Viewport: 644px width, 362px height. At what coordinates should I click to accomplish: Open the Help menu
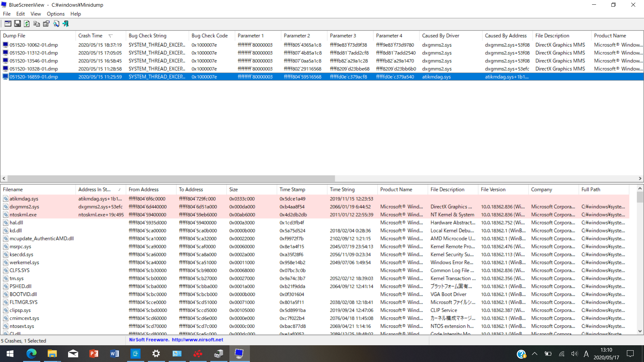75,14
